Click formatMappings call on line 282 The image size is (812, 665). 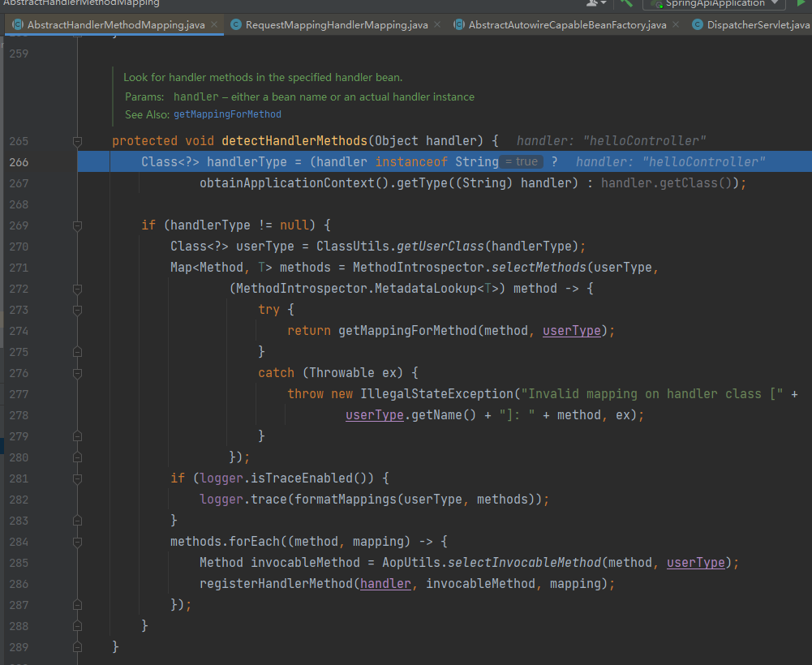click(346, 500)
